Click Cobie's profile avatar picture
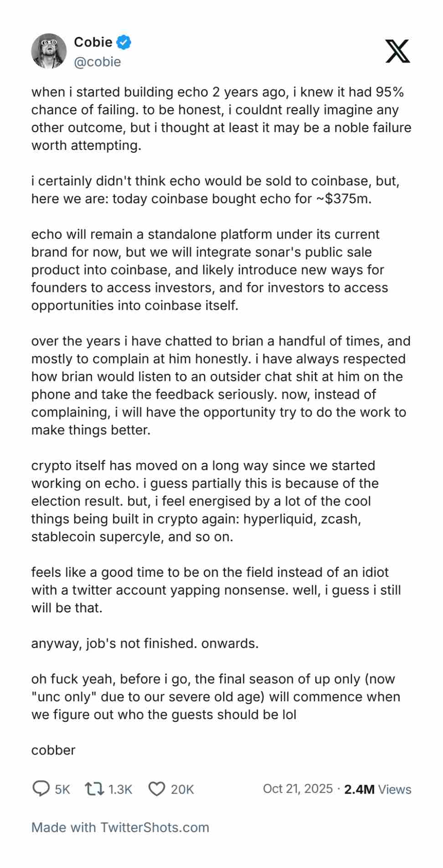The width and height of the screenshot is (443, 868). [x=49, y=51]
